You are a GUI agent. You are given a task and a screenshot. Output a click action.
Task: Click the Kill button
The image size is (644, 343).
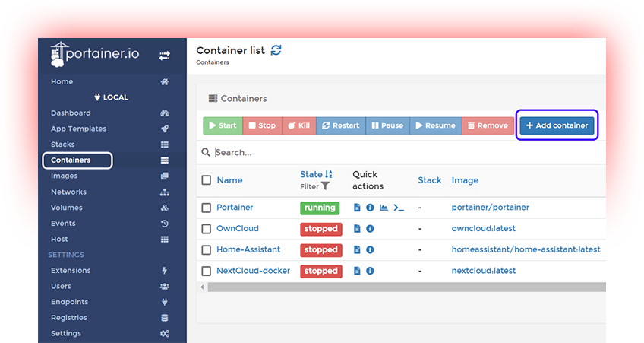click(298, 125)
